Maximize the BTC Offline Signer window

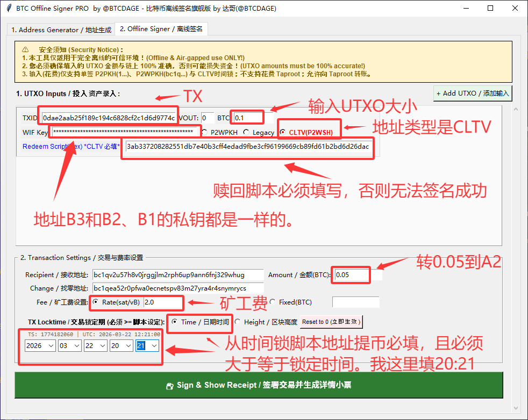tap(490, 9)
